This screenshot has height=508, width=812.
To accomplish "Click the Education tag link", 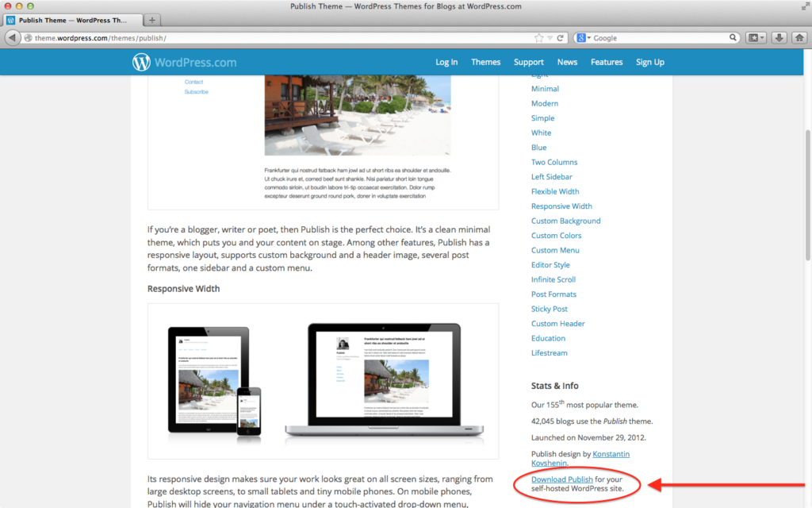I will [x=548, y=338].
